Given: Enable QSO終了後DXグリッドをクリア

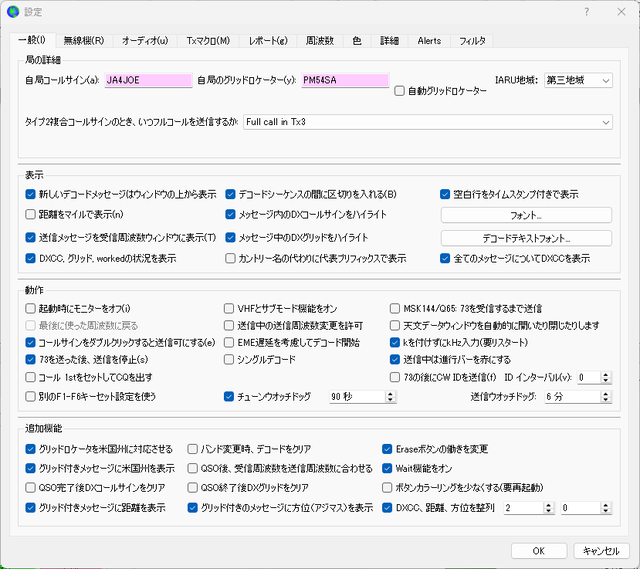Looking at the screenshot, I should pos(192,487).
